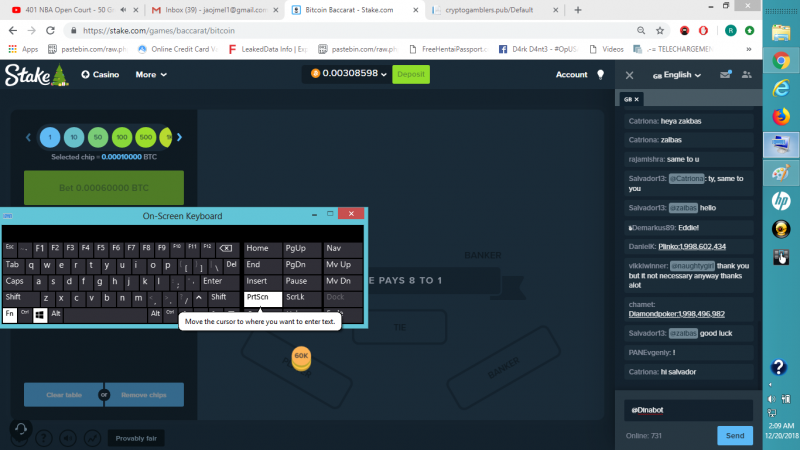Open the BTC balance currency dropdown
Image resolution: width=800 pixels, height=450 pixels.
pos(349,74)
